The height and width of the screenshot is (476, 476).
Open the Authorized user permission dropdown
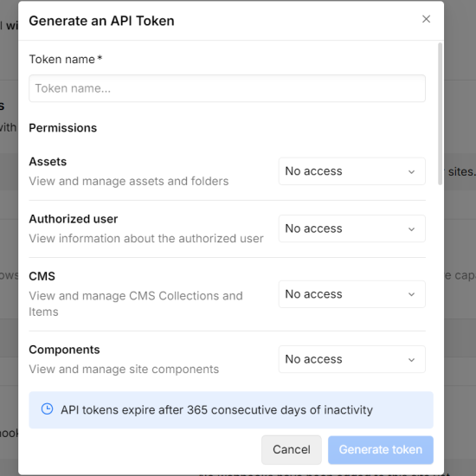(x=352, y=228)
